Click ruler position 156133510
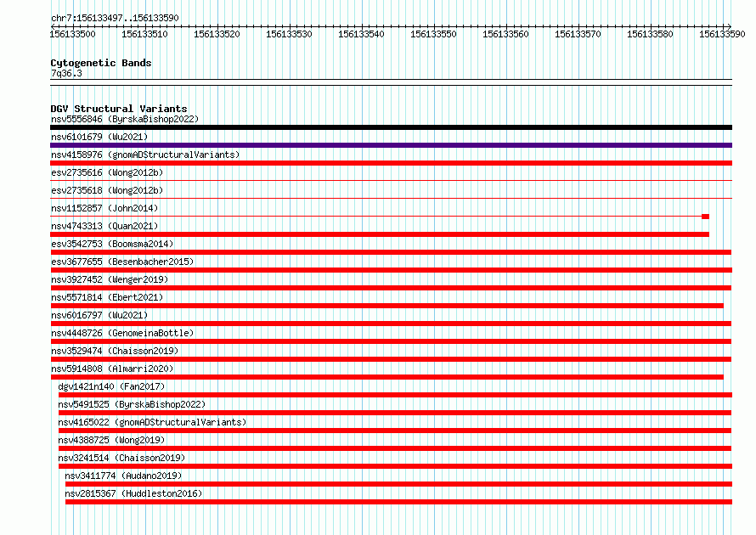Image resolution: width=756 pixels, height=535 pixels. point(144,34)
